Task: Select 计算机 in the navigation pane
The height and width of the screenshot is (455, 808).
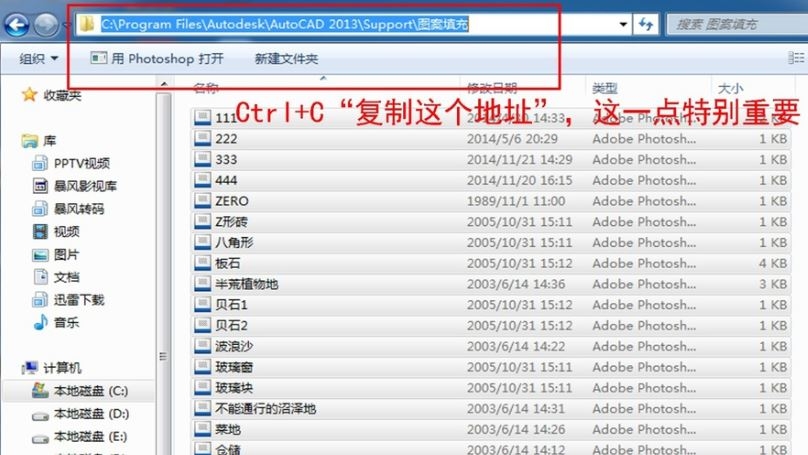Action: pyautogui.click(x=52, y=368)
